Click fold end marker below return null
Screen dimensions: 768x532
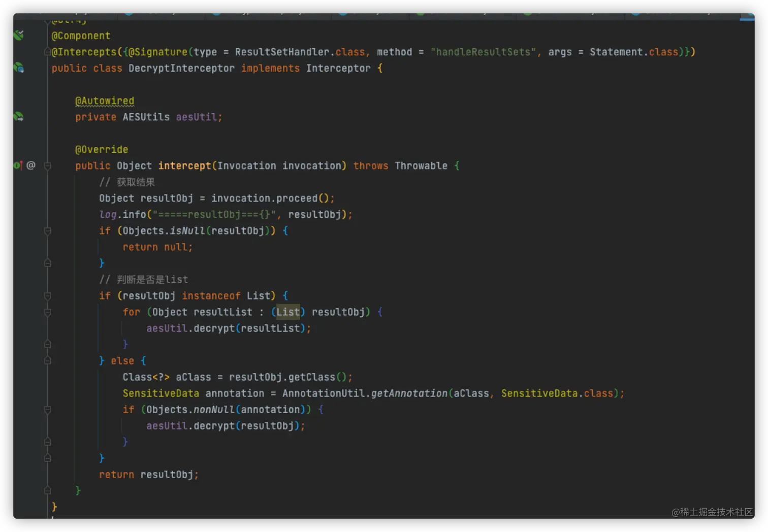coord(47,263)
